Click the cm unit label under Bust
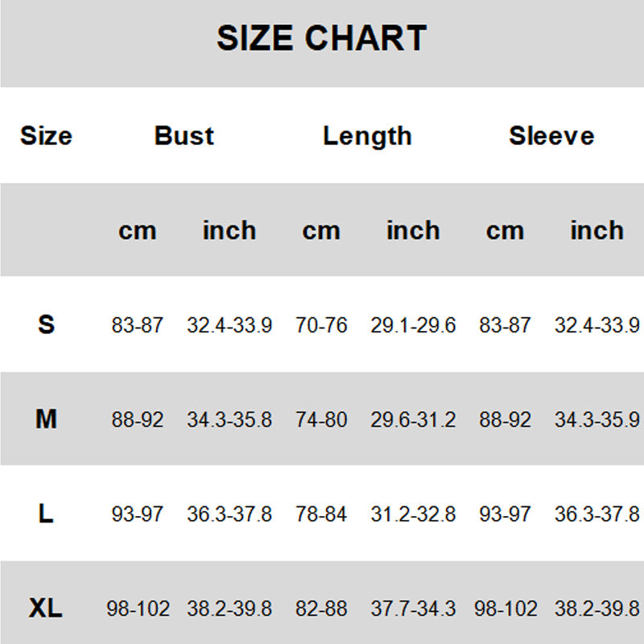 137,231
